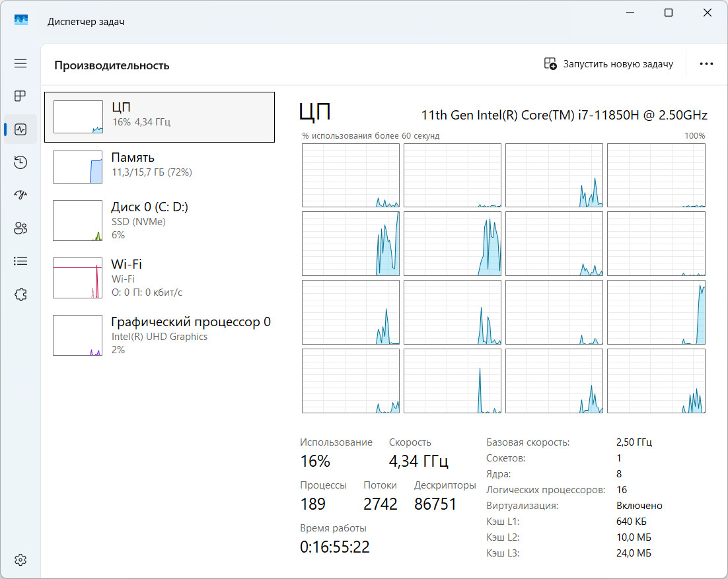Click the % использования более 60 секунд label
The width and height of the screenshot is (728, 579).
click(371, 136)
